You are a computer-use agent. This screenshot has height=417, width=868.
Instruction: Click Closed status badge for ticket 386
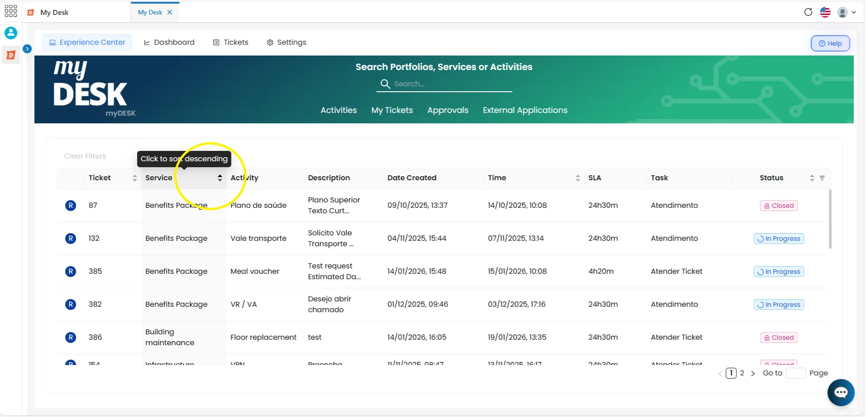point(778,337)
